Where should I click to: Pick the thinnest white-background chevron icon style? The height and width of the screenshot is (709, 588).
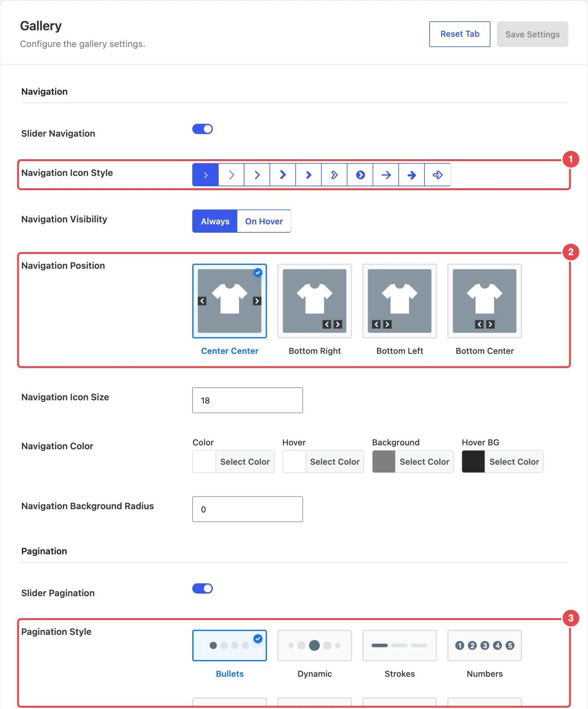coord(232,175)
